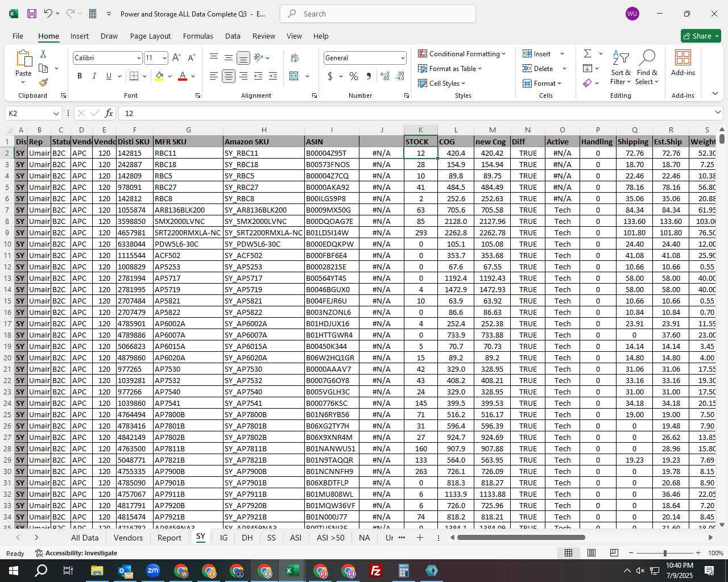
Task: Toggle Bottom Align vertical alignment
Action: (x=243, y=58)
